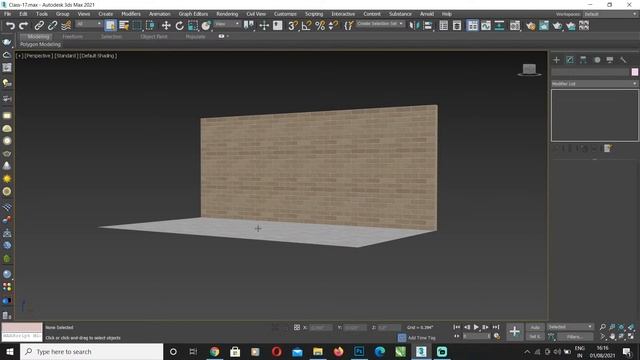640x360 pixels.
Task: Pick the Rectangular Selection Region tool
Action: [137, 26]
